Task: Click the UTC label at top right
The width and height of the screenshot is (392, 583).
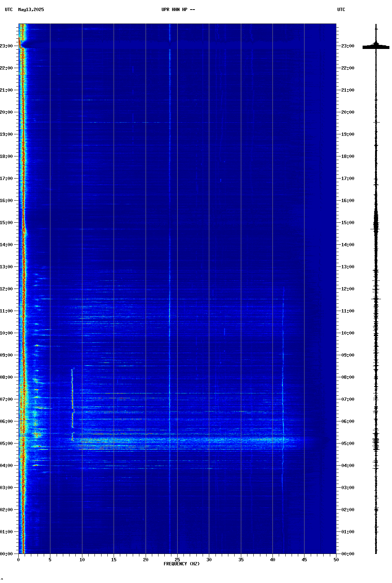Action: [341, 10]
